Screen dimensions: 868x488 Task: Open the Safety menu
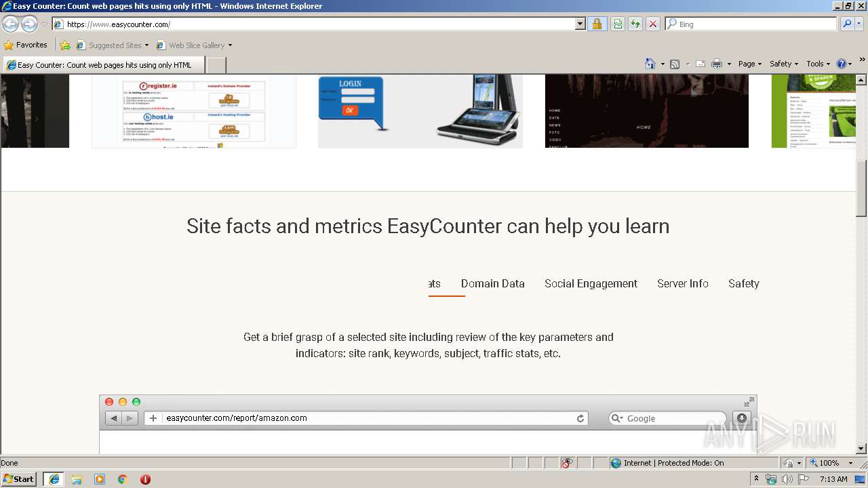pos(784,64)
